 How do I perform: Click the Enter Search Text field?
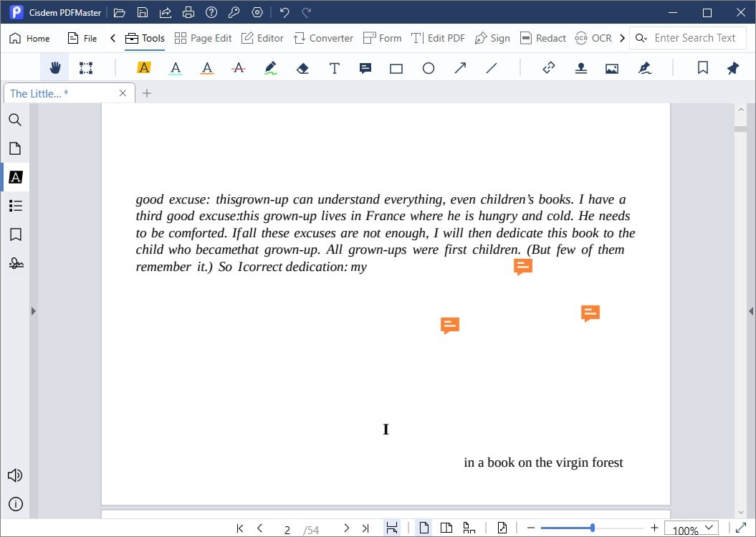[695, 38]
